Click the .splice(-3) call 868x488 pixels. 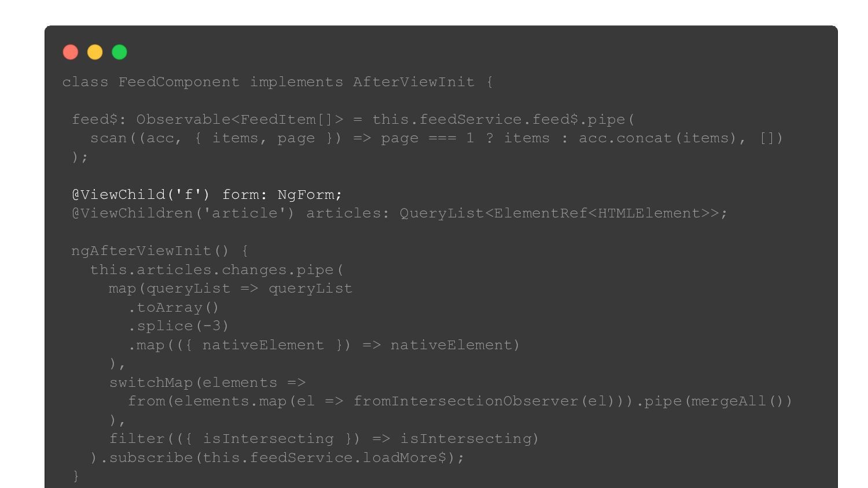click(178, 326)
